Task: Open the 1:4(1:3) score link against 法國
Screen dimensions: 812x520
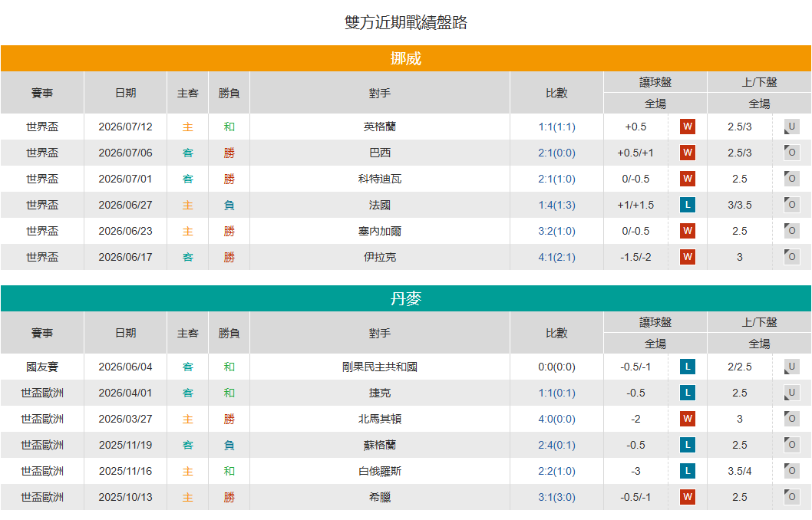Action: pos(556,205)
